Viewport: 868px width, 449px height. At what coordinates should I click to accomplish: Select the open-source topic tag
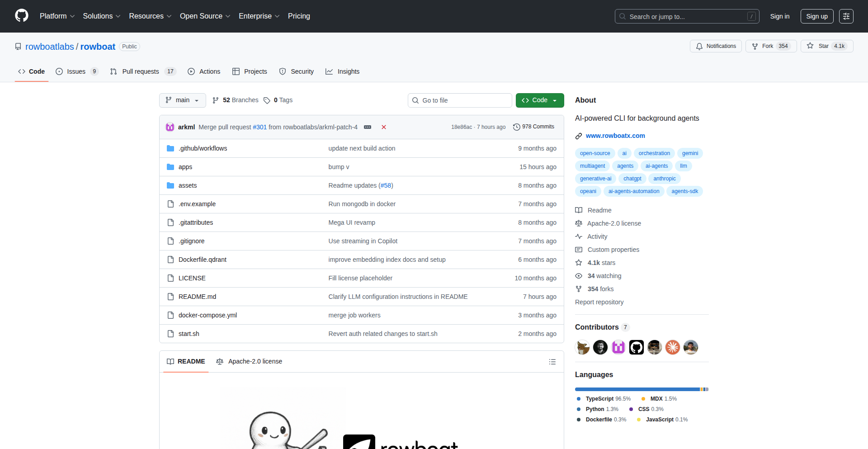pyautogui.click(x=595, y=153)
